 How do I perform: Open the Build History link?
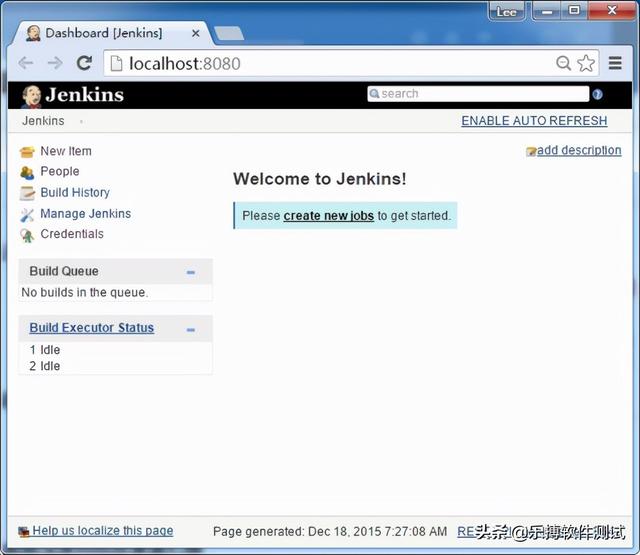pos(75,193)
